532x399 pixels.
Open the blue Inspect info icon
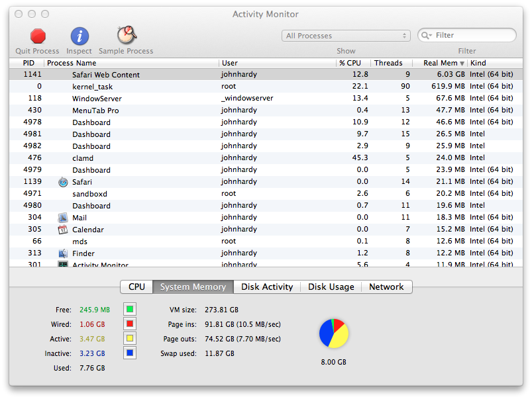[80, 36]
